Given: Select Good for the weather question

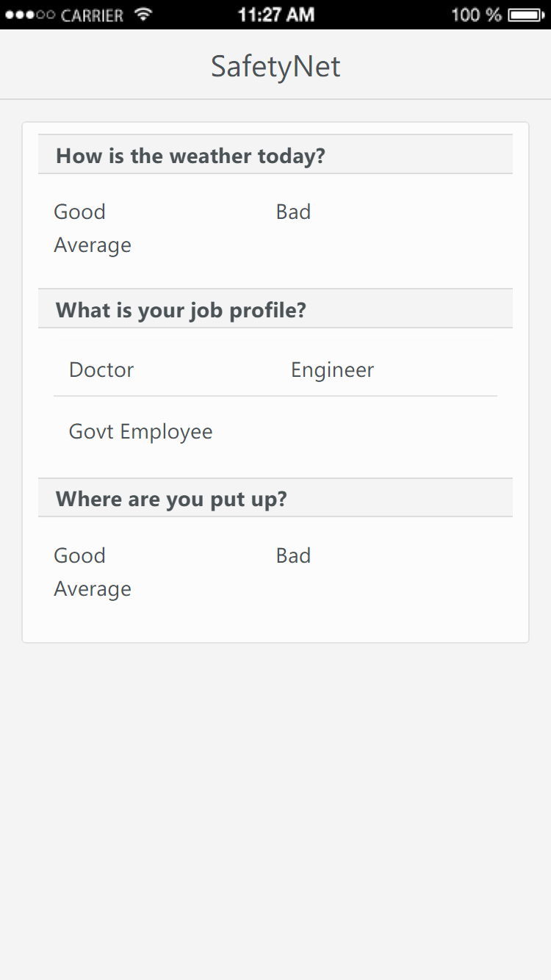Looking at the screenshot, I should click(x=80, y=212).
